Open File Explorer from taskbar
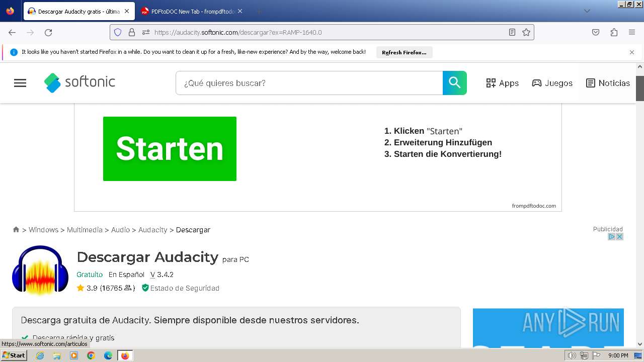This screenshot has height=362, width=644. [57, 355]
